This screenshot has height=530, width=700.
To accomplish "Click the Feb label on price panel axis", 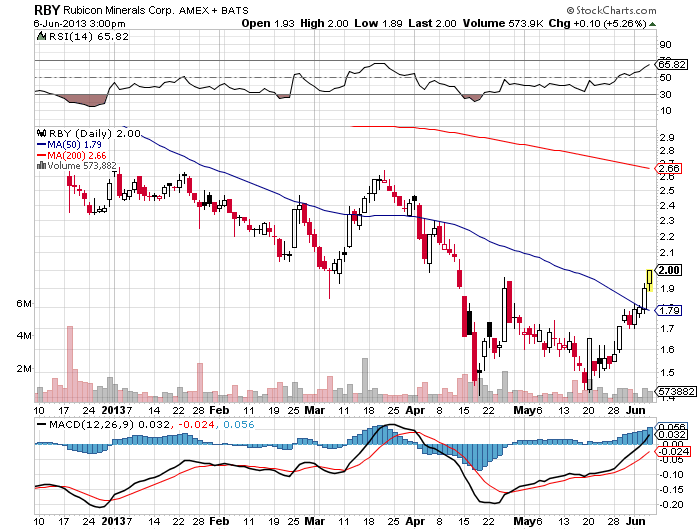I will coord(219,410).
